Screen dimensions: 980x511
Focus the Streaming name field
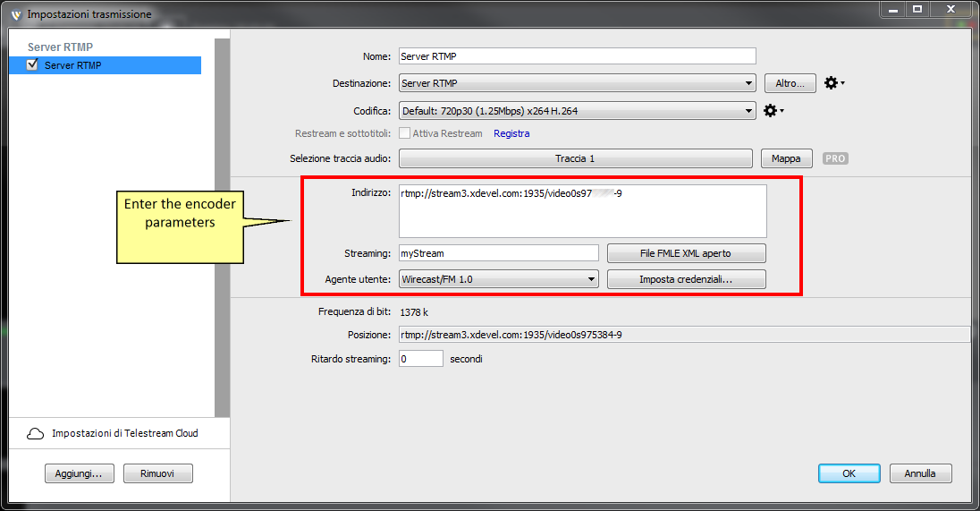(x=499, y=253)
